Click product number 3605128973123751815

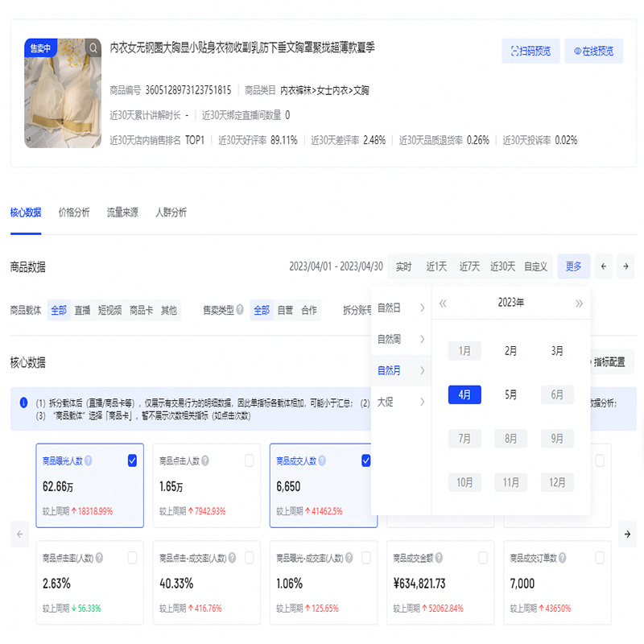tap(188, 90)
